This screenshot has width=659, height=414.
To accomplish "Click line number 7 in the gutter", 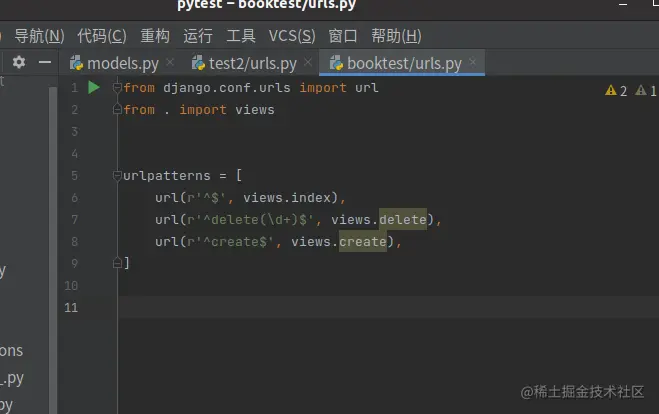I will click(74, 219).
